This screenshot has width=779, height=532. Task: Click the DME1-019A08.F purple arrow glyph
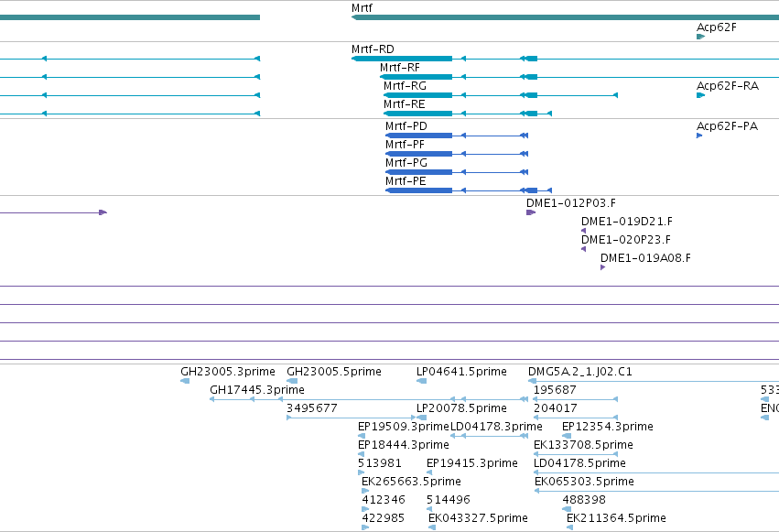pyautogui.click(x=602, y=267)
